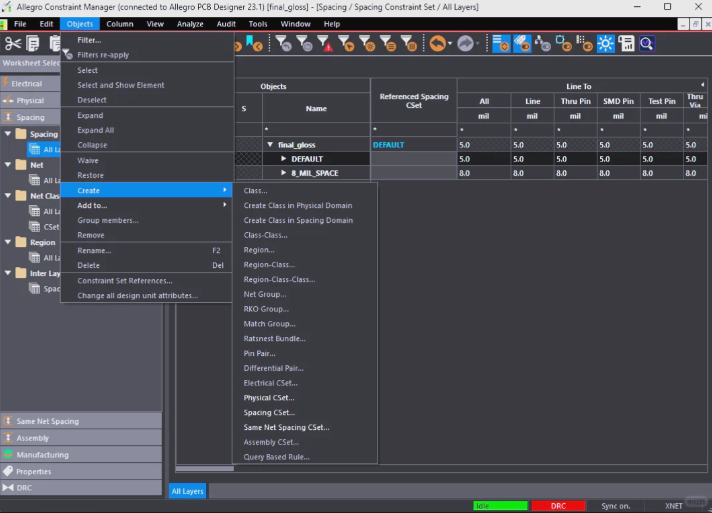Collapse the Spacing folder in worksheet tree
Image resolution: width=712 pixels, height=513 pixels.
(8, 134)
